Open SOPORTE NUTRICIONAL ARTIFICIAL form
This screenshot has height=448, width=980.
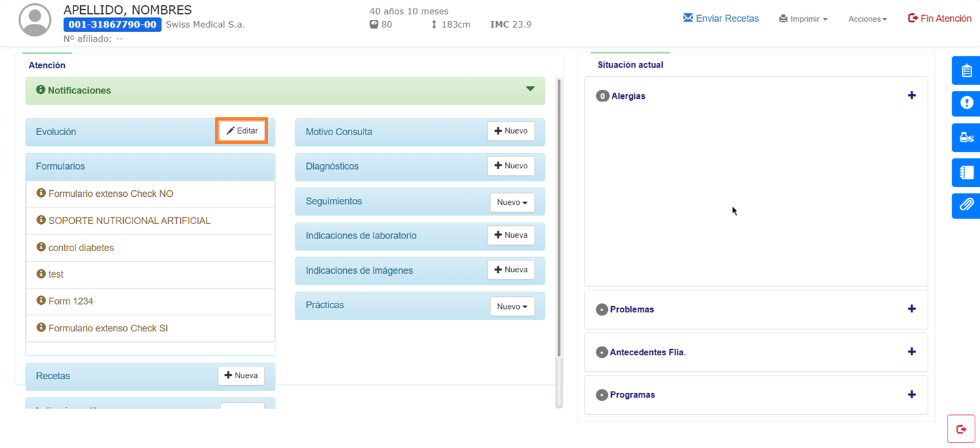coord(150,221)
